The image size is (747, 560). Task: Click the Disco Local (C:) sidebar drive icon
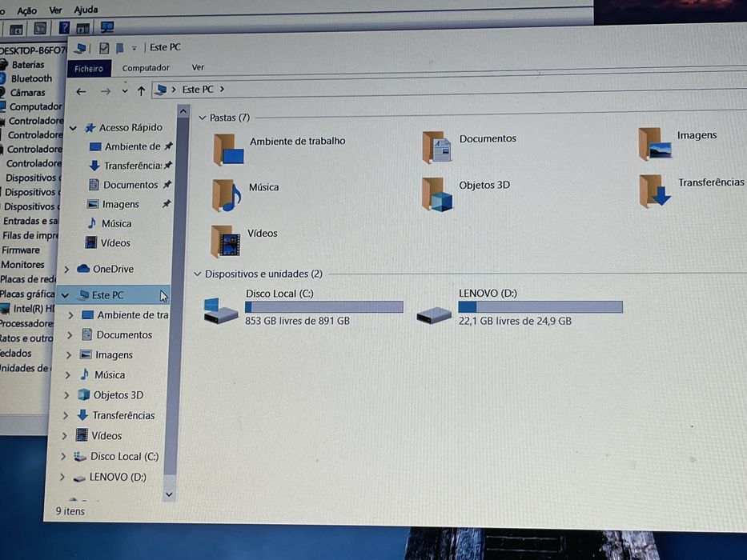pos(79,456)
